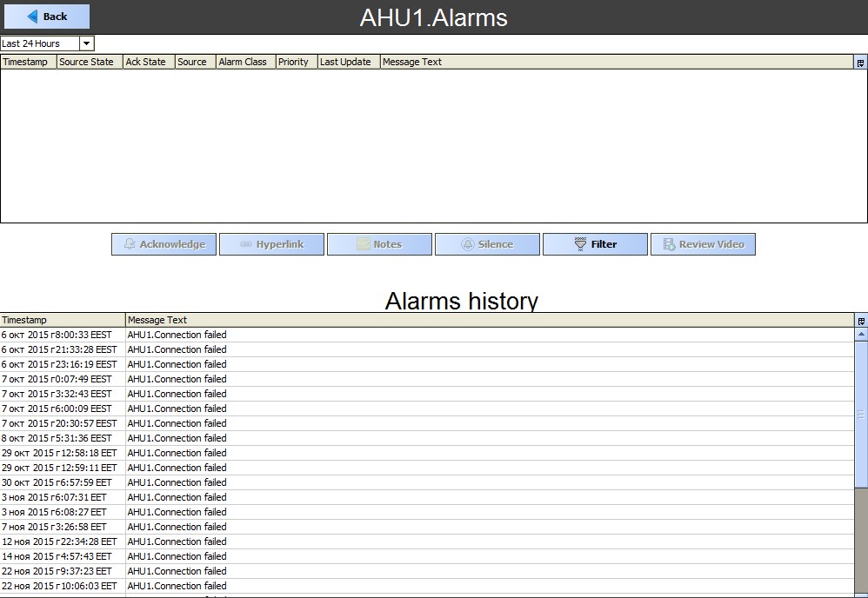
Task: Open alarm table column options icon
Action: pyautogui.click(x=861, y=63)
